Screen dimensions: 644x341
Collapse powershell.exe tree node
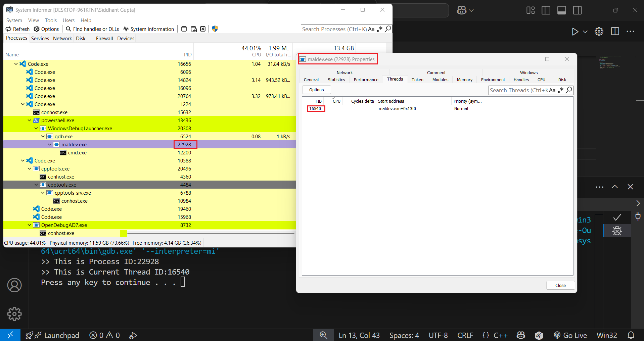click(x=29, y=120)
